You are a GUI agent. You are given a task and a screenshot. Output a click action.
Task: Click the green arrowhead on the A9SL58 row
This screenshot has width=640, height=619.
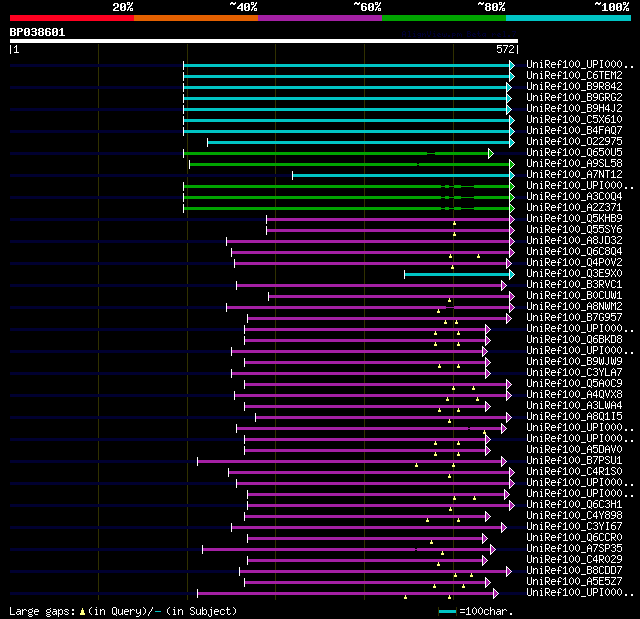[512, 164]
